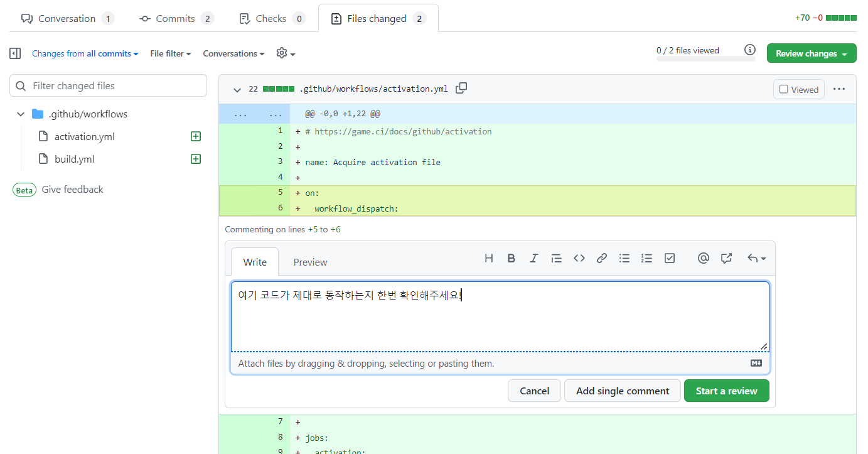Focus the Filter changed files field
This screenshot has width=868, height=454.
tap(108, 85)
